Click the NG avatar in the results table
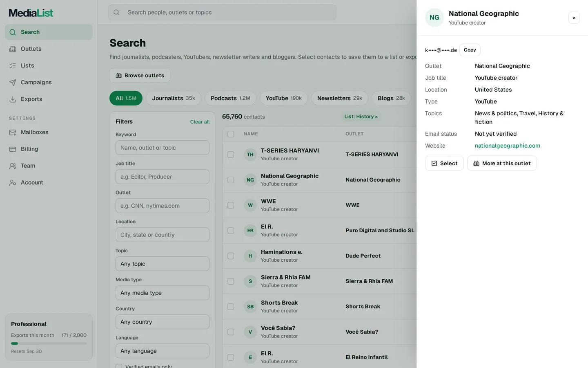 (250, 180)
